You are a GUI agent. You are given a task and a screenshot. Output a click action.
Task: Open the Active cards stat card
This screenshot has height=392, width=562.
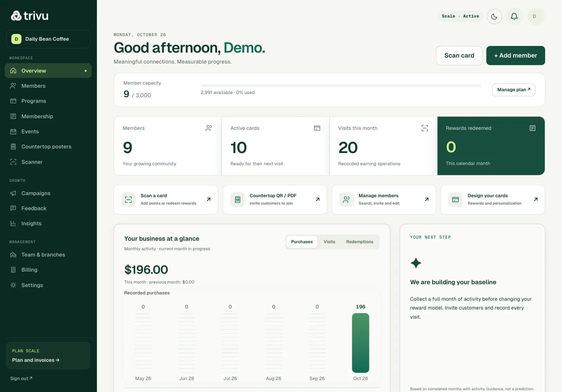(x=275, y=146)
